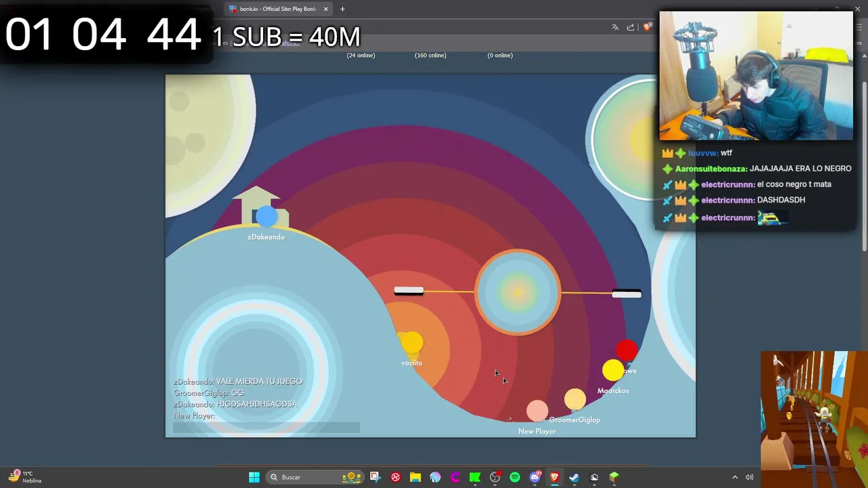Click the central orange-rimmed blue planet
The height and width of the screenshot is (488, 868).
(x=517, y=292)
